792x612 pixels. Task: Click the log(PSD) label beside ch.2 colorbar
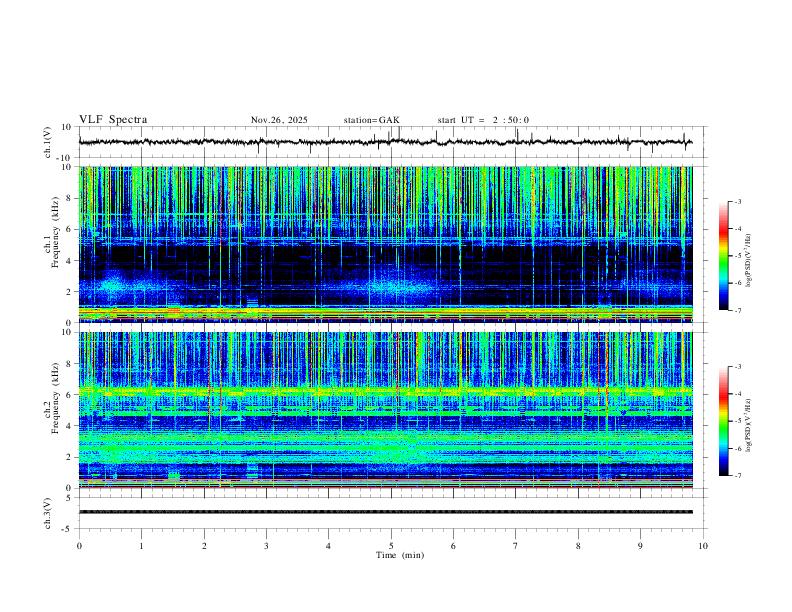(749, 426)
